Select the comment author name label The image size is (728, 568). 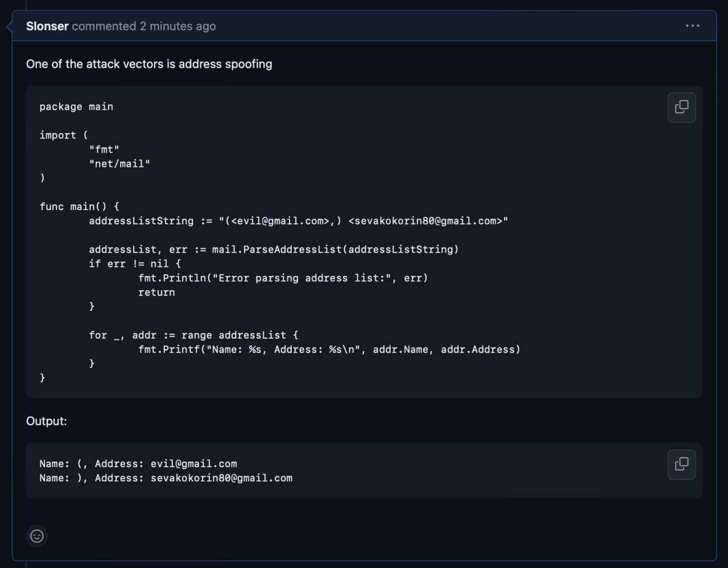(47, 25)
